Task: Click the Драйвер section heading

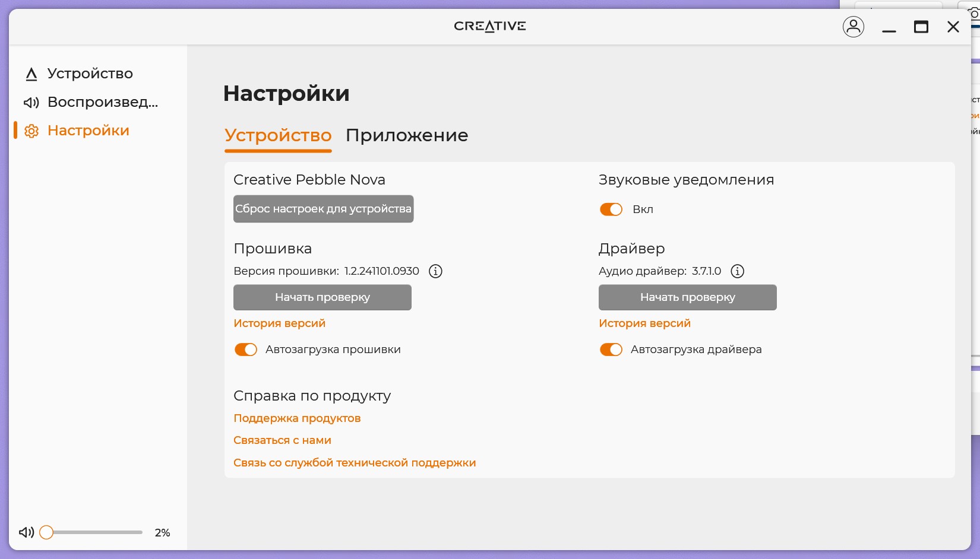Action: pyautogui.click(x=632, y=249)
